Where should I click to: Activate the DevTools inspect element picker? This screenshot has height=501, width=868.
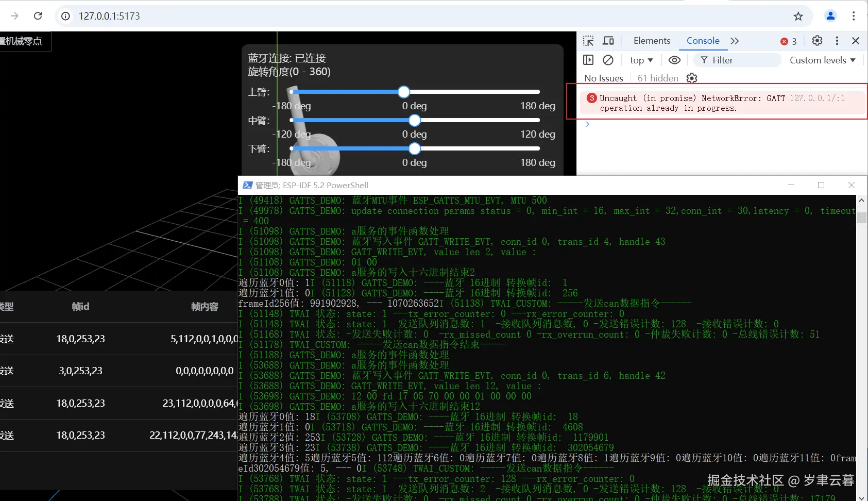[x=588, y=41]
